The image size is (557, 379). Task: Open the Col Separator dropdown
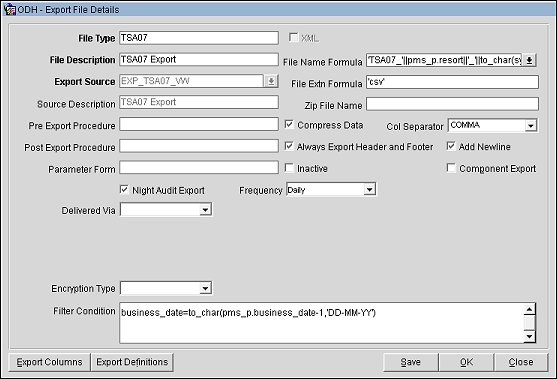(x=530, y=126)
